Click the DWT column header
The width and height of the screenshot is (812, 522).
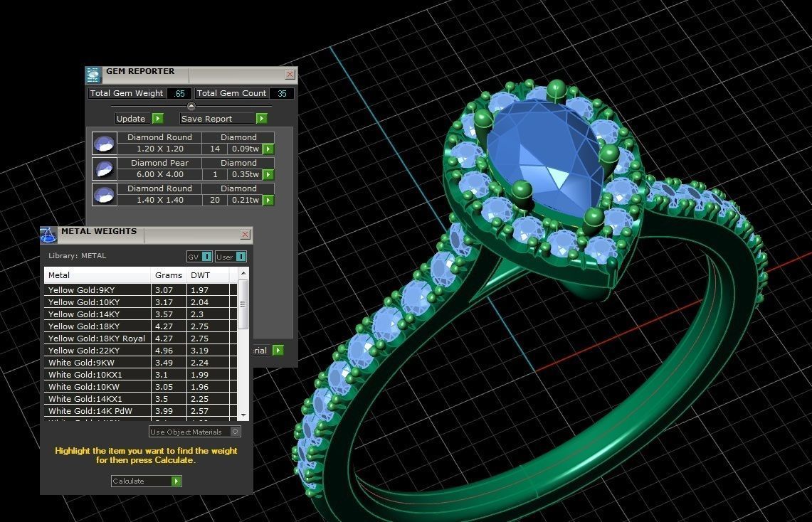208,275
